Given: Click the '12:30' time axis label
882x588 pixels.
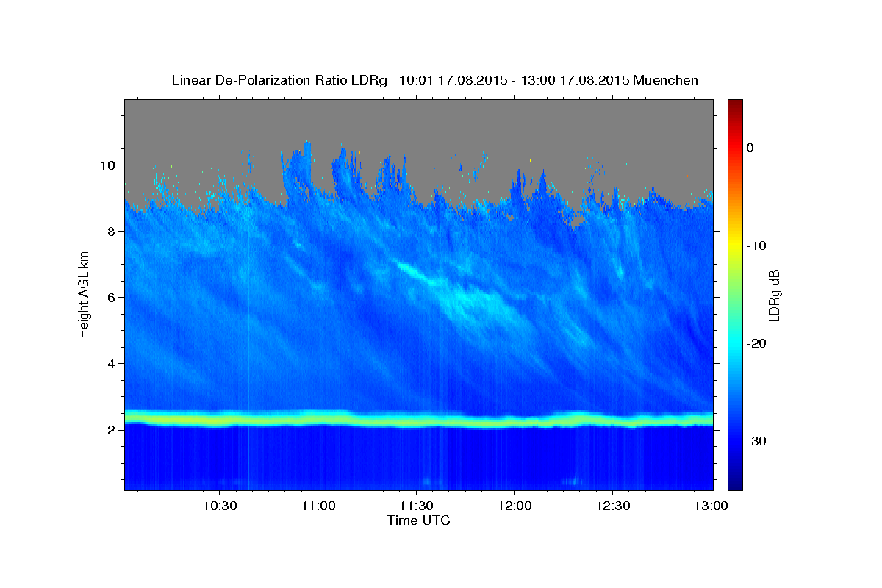Looking at the screenshot, I should pyautogui.click(x=613, y=506).
